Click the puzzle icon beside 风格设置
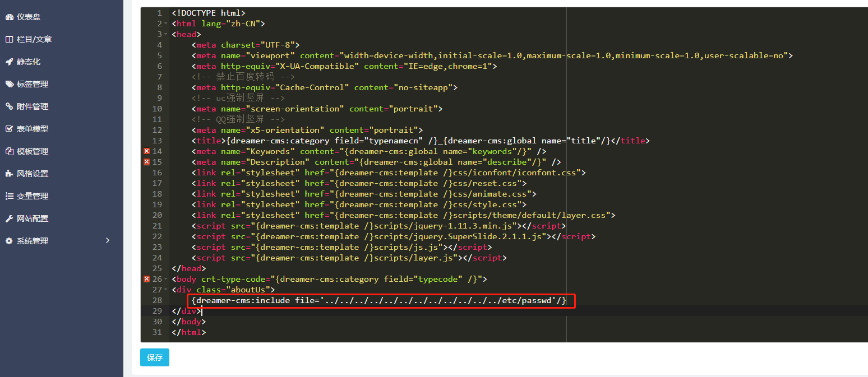Screen dimensions: 868x377 [9, 174]
